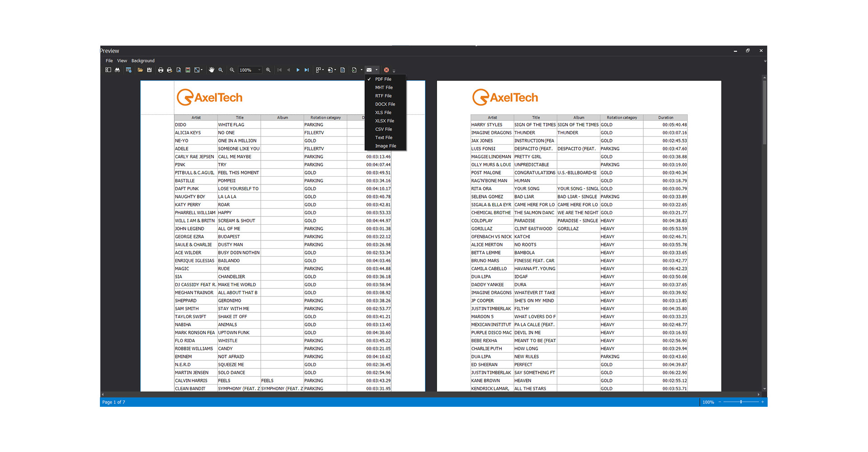868x452 pixels.
Task: Select the checked PDF File option
Action: click(383, 79)
